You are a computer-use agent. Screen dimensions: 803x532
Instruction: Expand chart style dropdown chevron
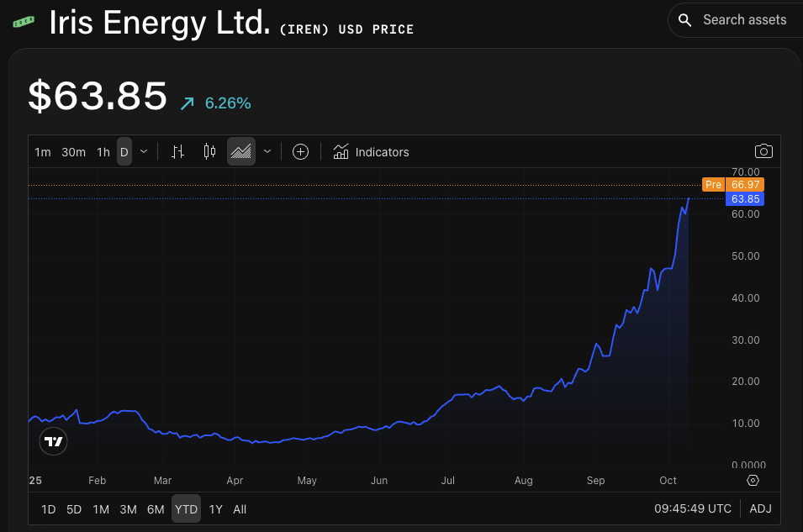click(267, 151)
